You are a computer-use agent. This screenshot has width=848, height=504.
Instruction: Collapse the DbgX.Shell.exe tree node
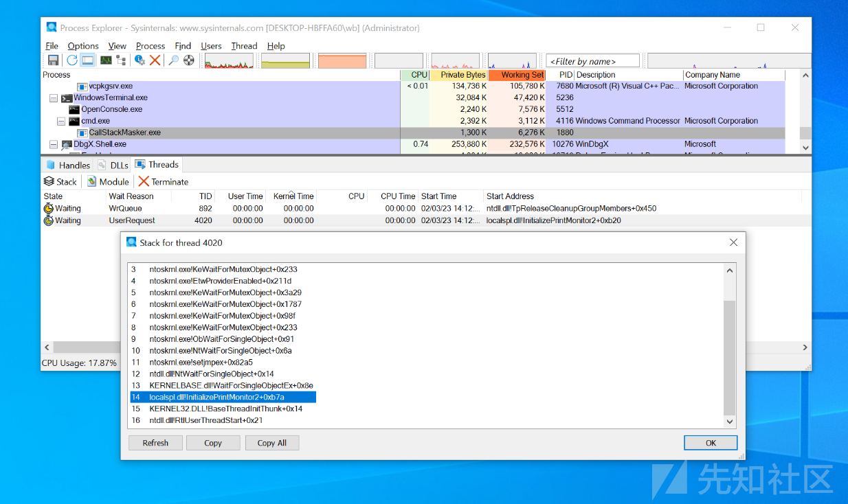54,145
